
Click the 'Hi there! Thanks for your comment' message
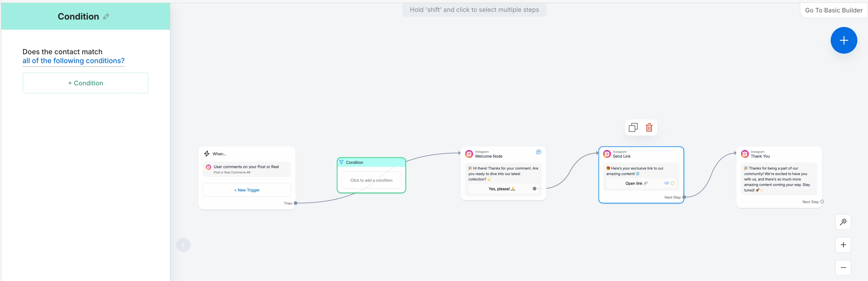[x=503, y=174]
